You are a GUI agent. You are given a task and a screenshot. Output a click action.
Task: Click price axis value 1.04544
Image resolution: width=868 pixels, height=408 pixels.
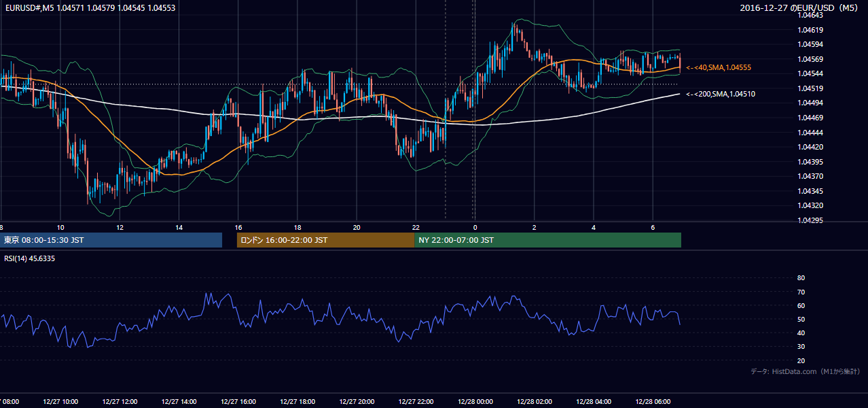[x=811, y=73]
